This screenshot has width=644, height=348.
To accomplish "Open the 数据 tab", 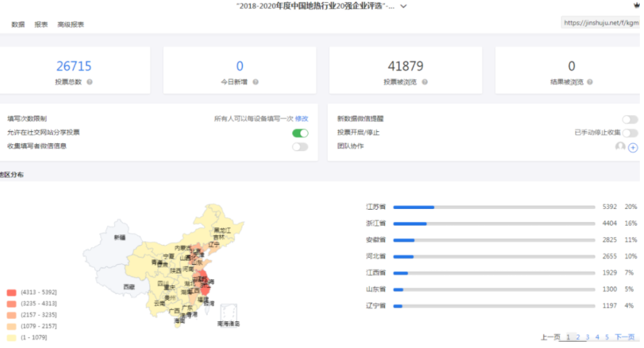I will pos(18,25).
